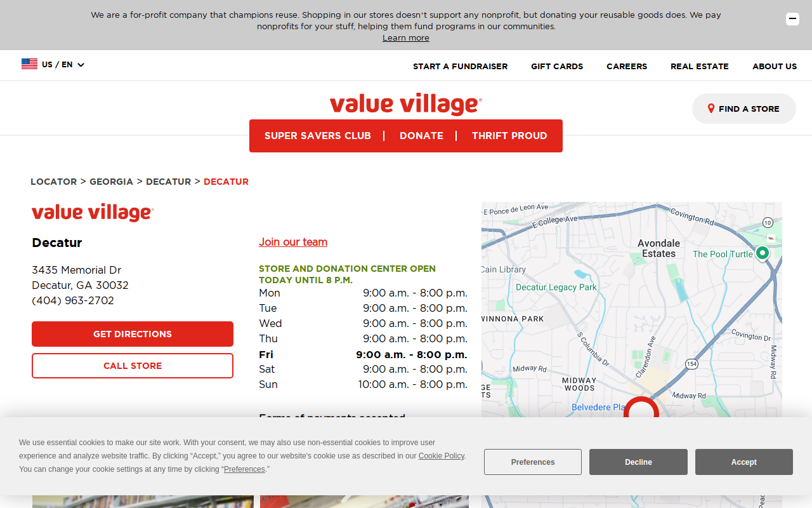
Task: Open the Join our team link
Action: click(293, 242)
